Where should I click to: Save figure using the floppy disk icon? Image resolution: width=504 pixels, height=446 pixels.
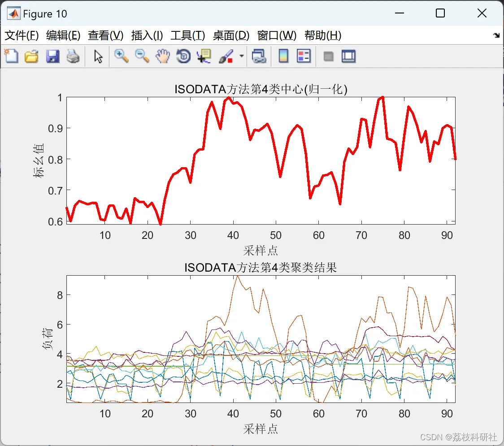coord(52,56)
